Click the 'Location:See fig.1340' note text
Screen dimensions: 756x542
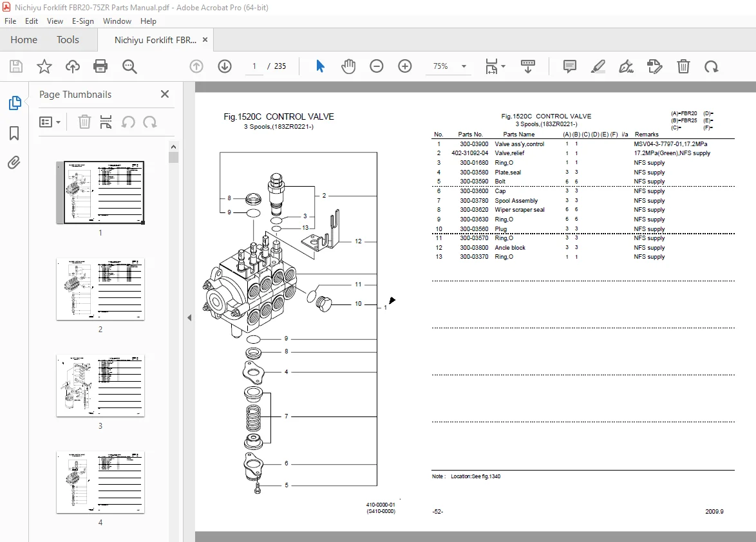point(475,476)
